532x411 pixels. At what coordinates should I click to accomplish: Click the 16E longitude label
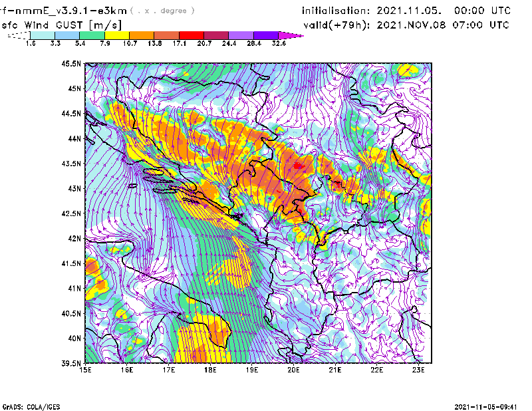[127, 370]
